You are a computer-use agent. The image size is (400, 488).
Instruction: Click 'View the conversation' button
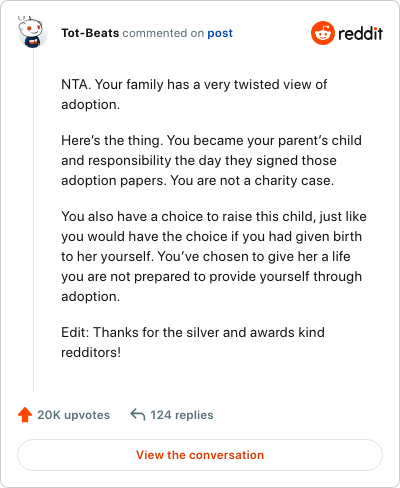pos(200,455)
